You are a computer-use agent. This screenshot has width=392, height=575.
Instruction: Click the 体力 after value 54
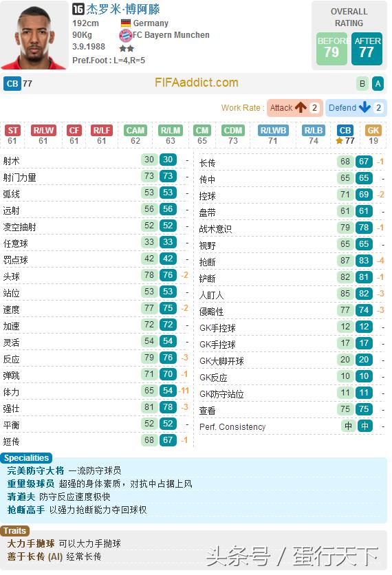point(168,391)
